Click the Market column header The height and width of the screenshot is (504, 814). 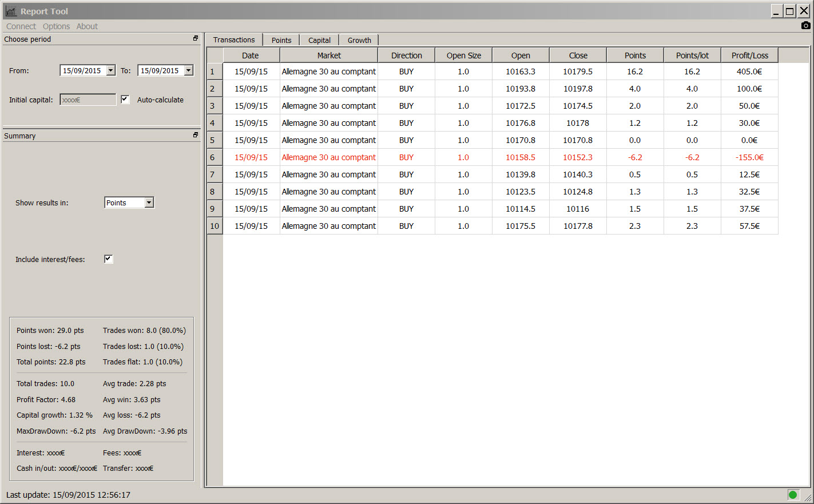coord(329,55)
